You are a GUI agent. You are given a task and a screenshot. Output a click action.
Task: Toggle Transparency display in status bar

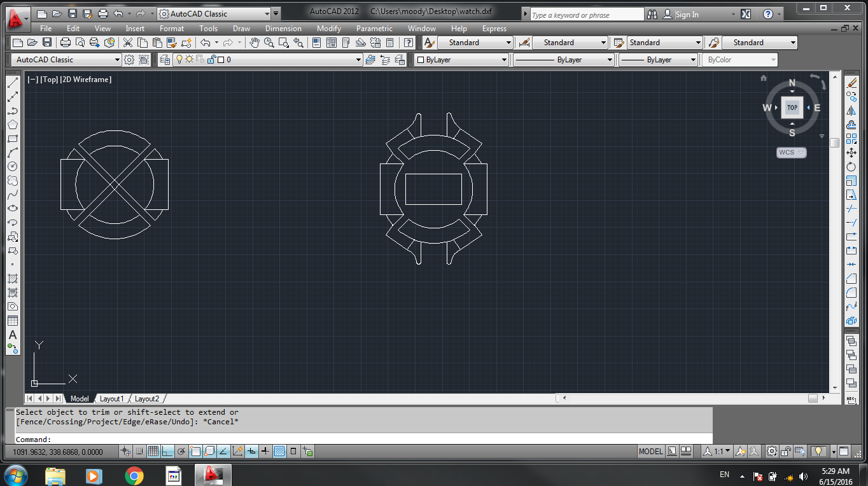[279, 452]
